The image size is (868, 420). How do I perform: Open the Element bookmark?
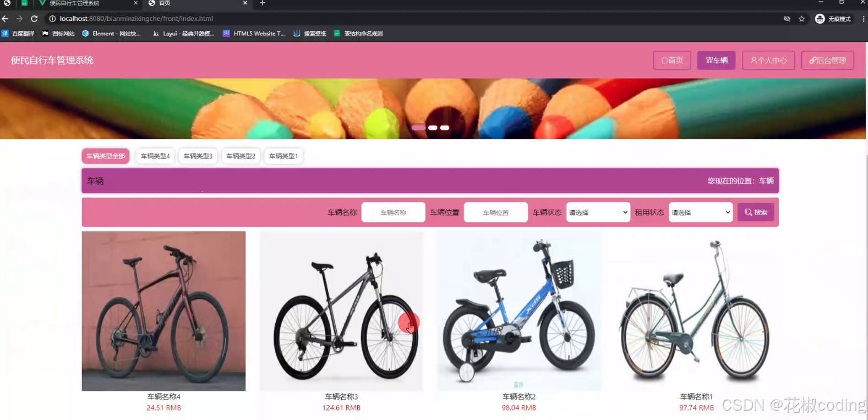pyautogui.click(x=112, y=34)
